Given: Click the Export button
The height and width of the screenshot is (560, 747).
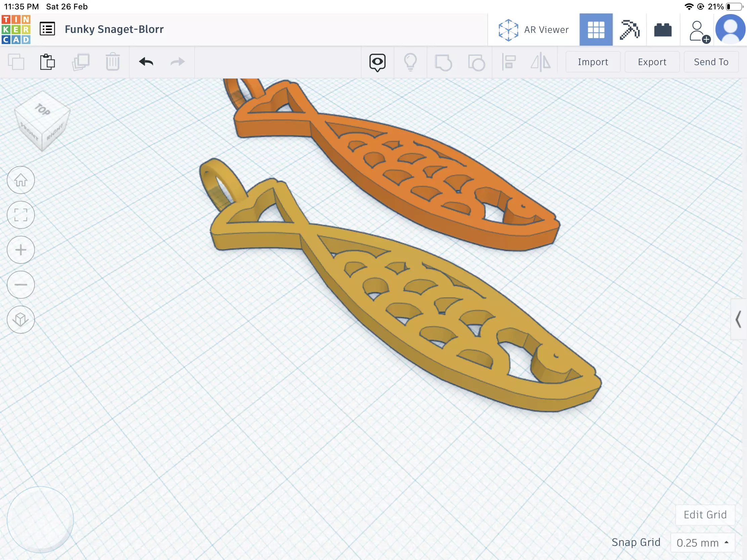Looking at the screenshot, I should 652,62.
